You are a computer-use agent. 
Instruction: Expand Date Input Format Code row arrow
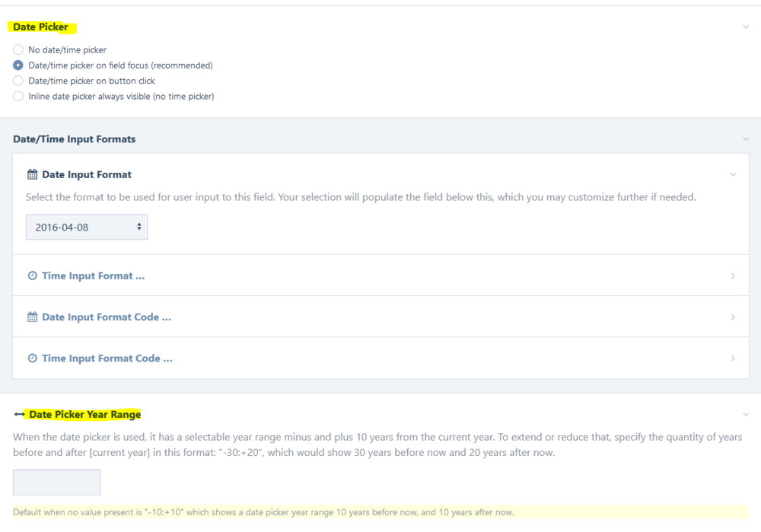click(x=733, y=317)
